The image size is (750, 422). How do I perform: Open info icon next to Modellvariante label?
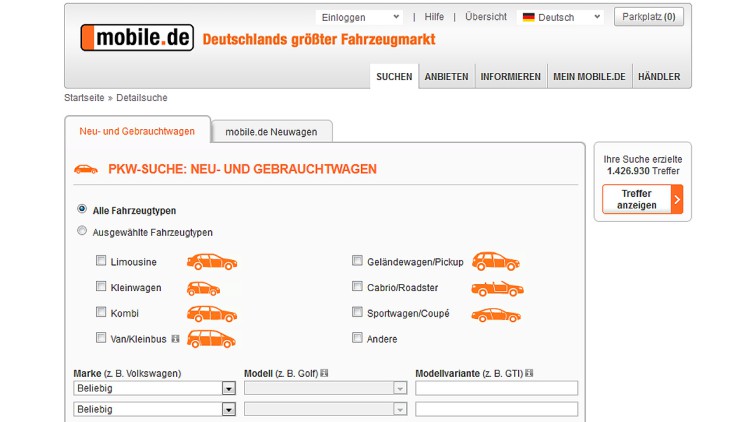[529, 373]
